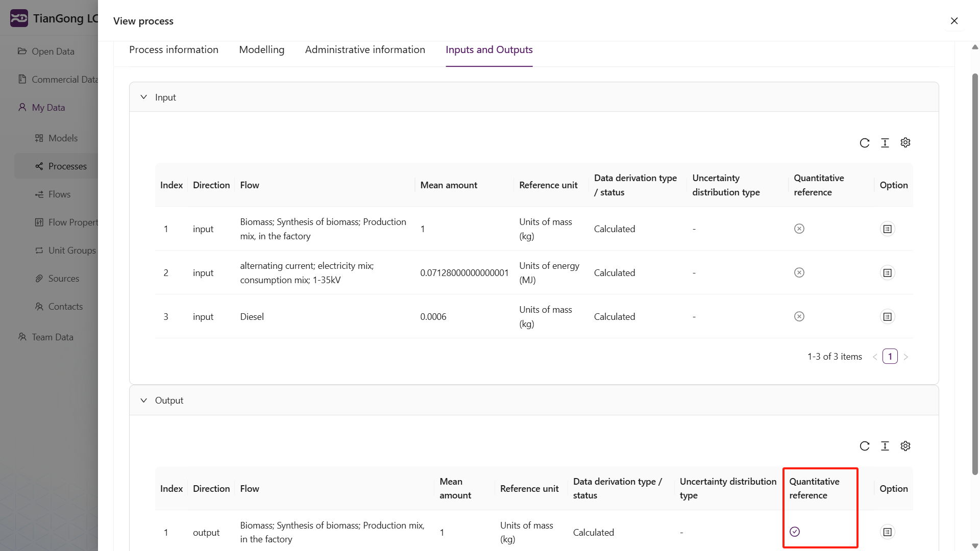980x551 pixels.
Task: Open column settings gear for the Input table
Action: (x=905, y=143)
